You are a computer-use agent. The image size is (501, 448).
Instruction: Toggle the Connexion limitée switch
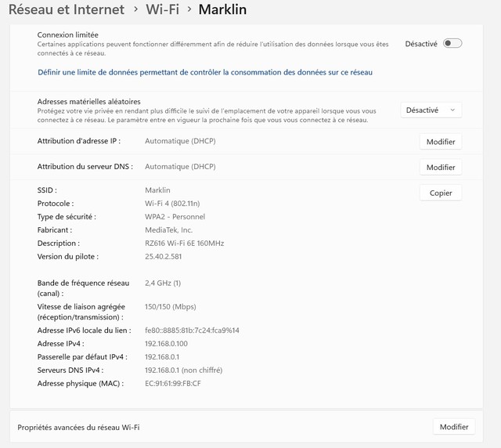coord(452,44)
